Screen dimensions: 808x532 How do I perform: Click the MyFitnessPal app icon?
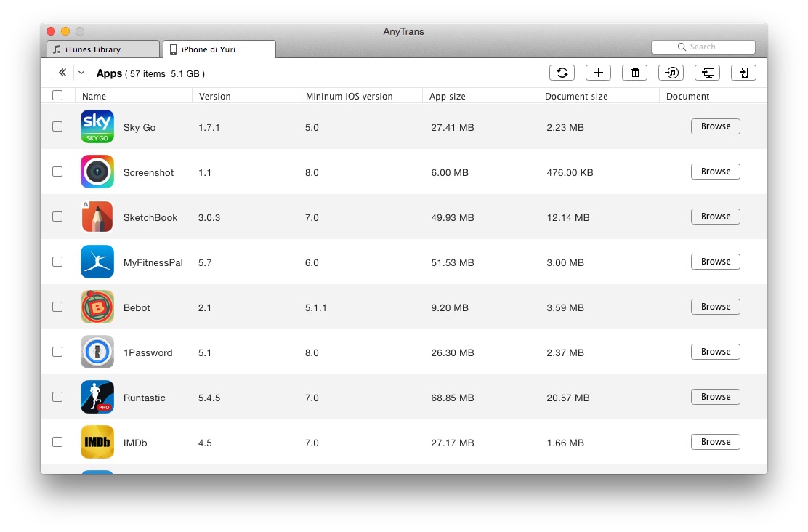point(97,262)
